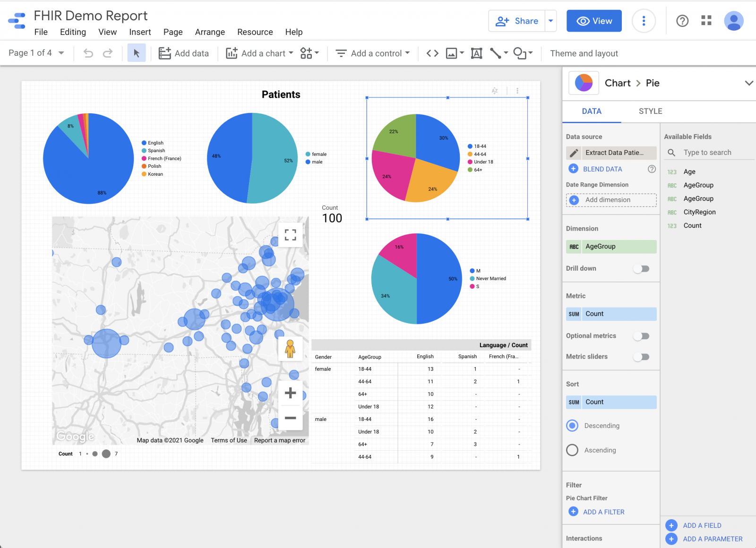This screenshot has height=548, width=756.
Task: Click the blue View button
Action: point(594,21)
